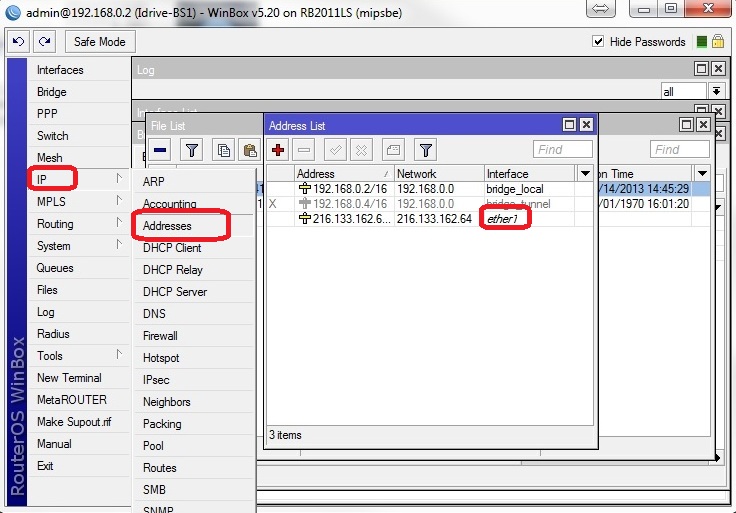
Task: Open New Terminal from sidebar
Action: [x=69, y=378]
